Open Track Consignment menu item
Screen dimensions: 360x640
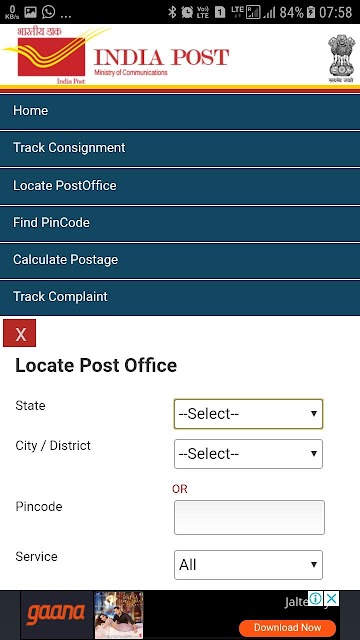pyautogui.click(x=180, y=148)
